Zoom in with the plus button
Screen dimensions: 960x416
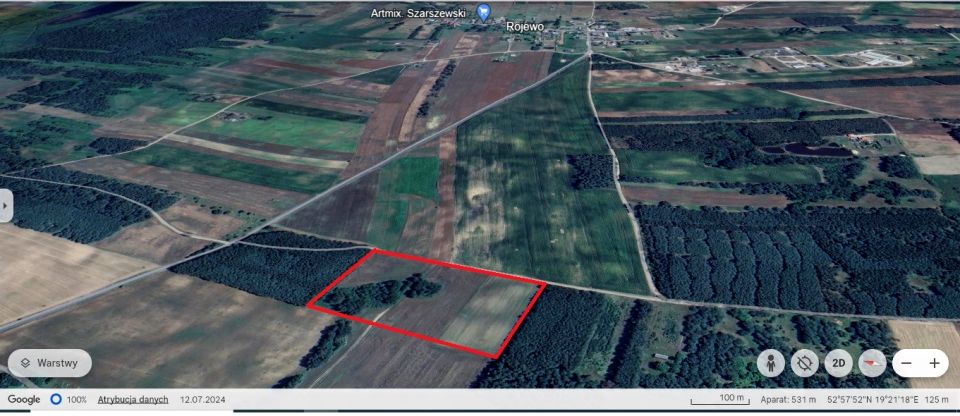pos(935,363)
